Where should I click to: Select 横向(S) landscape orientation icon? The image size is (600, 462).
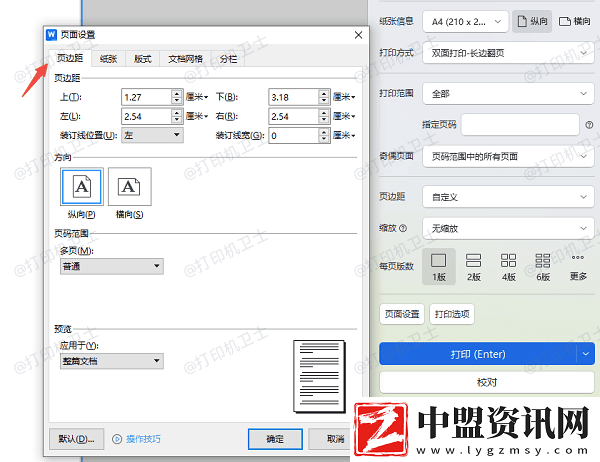130,187
